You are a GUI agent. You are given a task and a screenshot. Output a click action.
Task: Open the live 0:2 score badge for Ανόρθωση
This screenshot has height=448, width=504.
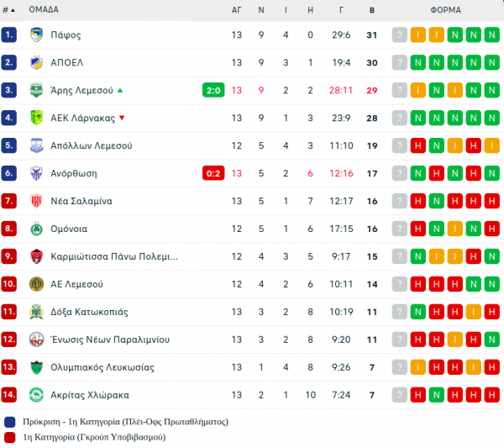(x=213, y=173)
